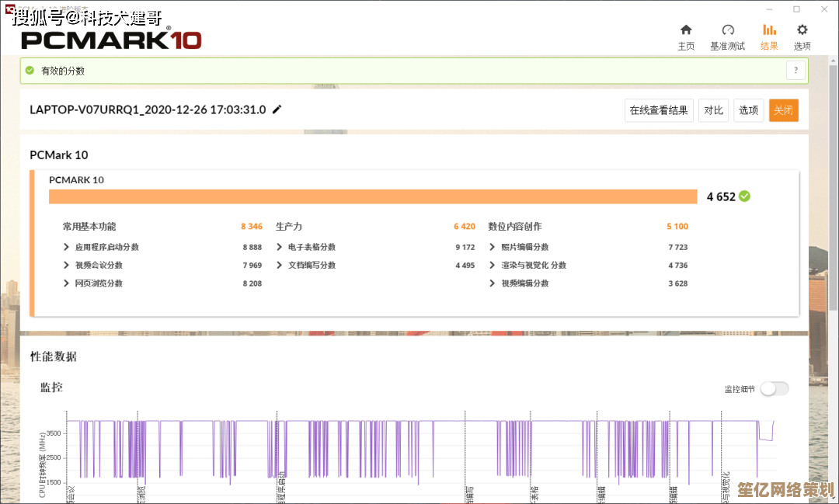Image resolution: width=839 pixels, height=504 pixels.
Task: Click the pencil icon to rename result
Action: 277,109
